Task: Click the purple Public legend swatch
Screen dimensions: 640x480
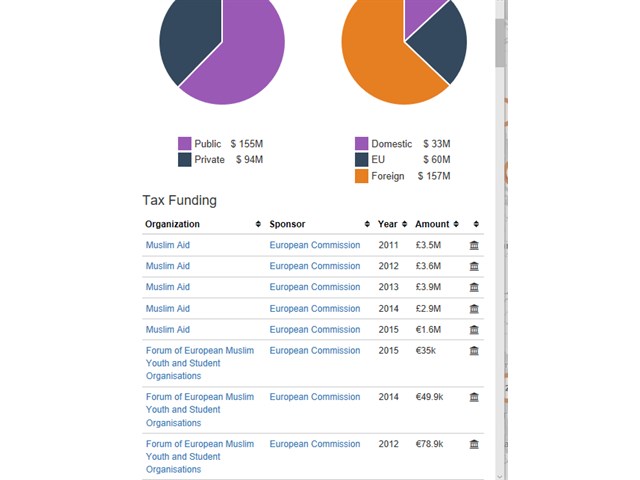Action: [184, 144]
